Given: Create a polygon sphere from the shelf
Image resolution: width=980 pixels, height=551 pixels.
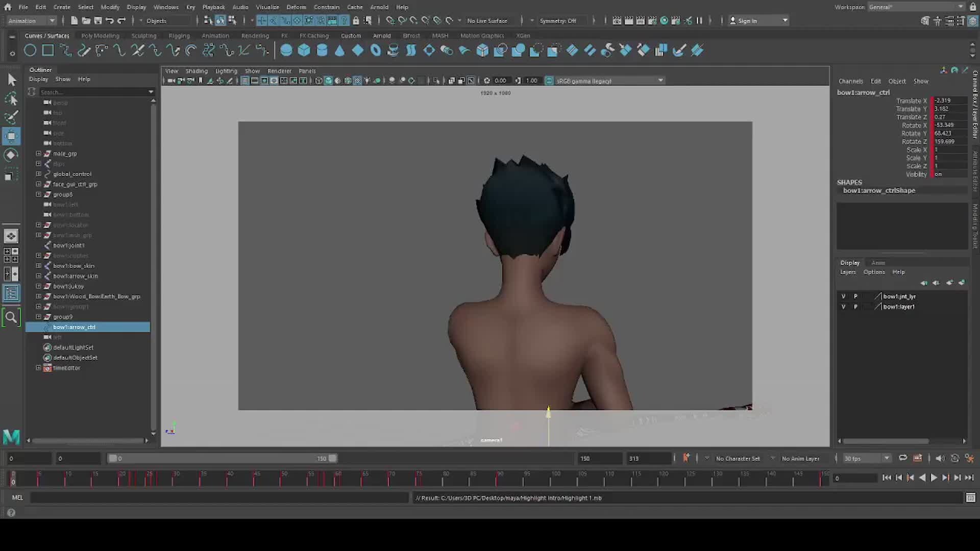Looking at the screenshot, I should pyautogui.click(x=286, y=49).
